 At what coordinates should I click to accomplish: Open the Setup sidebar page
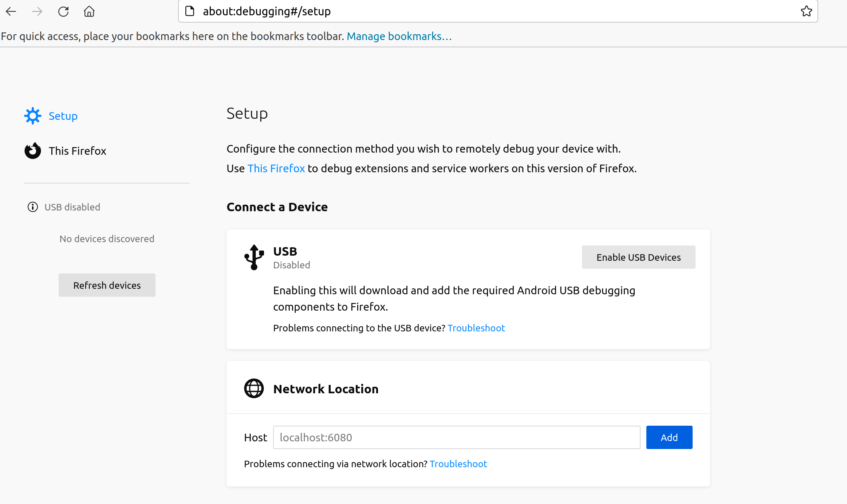tap(63, 116)
